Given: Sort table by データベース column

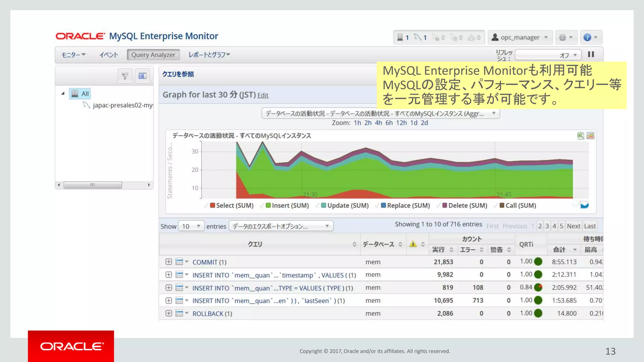Looking at the screenshot, I should coord(383,244).
